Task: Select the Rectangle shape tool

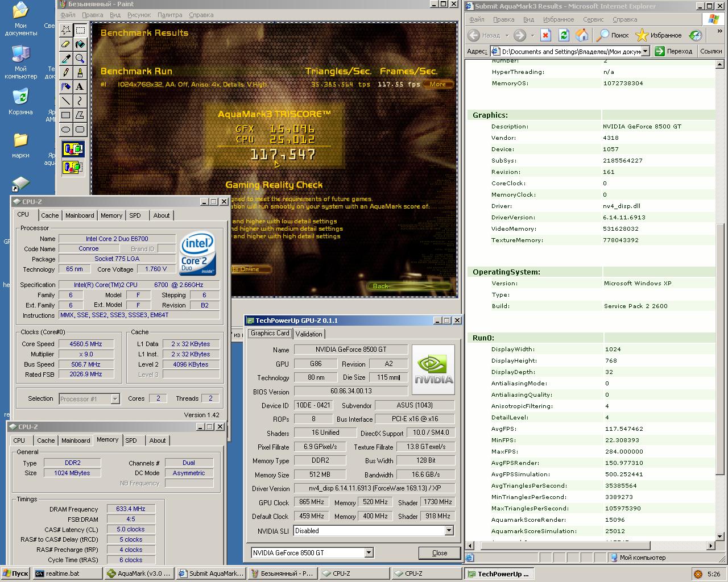Action: [x=66, y=115]
